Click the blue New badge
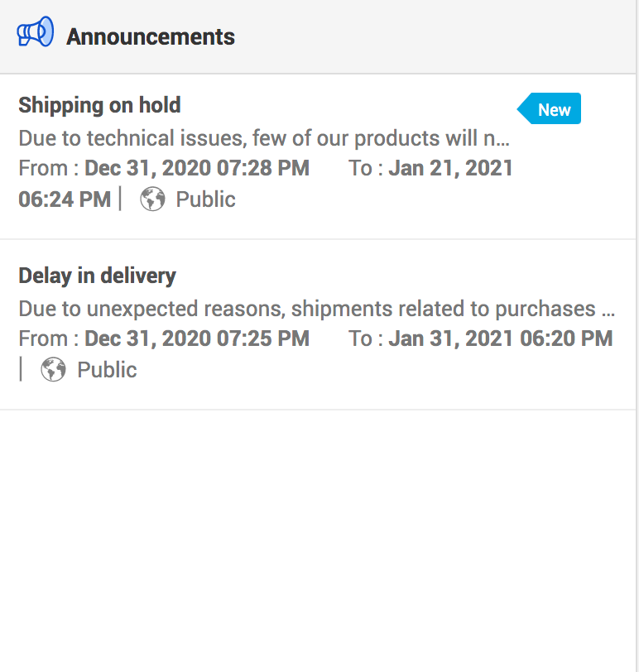Image resolution: width=639 pixels, height=672 pixels. (552, 109)
